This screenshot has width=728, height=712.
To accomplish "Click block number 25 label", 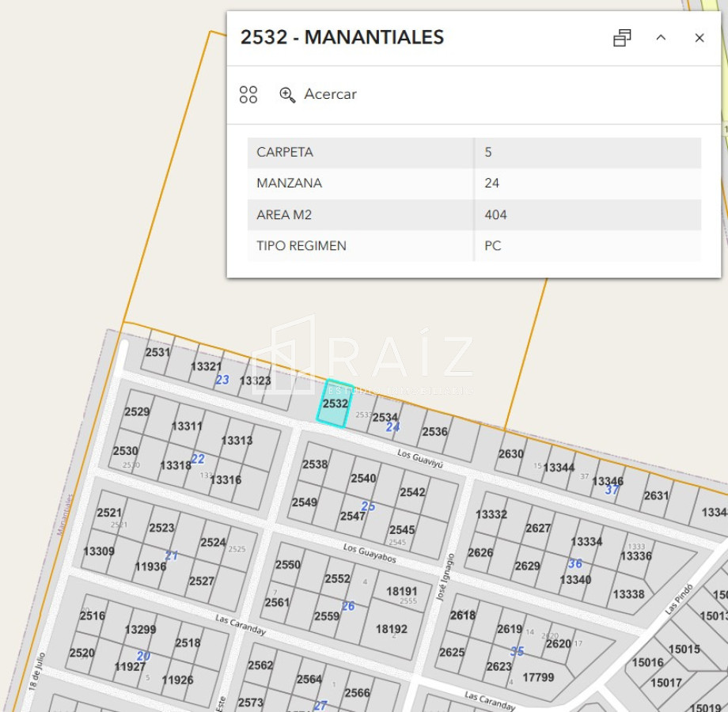I will click(x=368, y=506).
